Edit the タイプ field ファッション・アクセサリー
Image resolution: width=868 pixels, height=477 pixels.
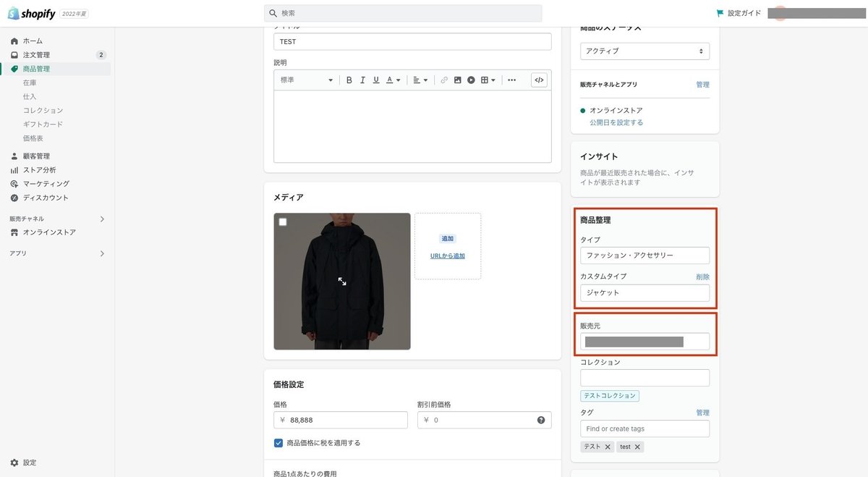(x=644, y=256)
